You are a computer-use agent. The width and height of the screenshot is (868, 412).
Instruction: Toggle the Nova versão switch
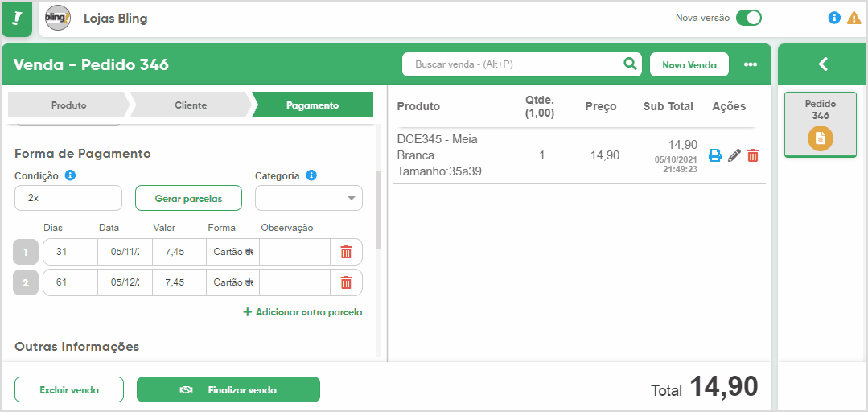point(748,18)
